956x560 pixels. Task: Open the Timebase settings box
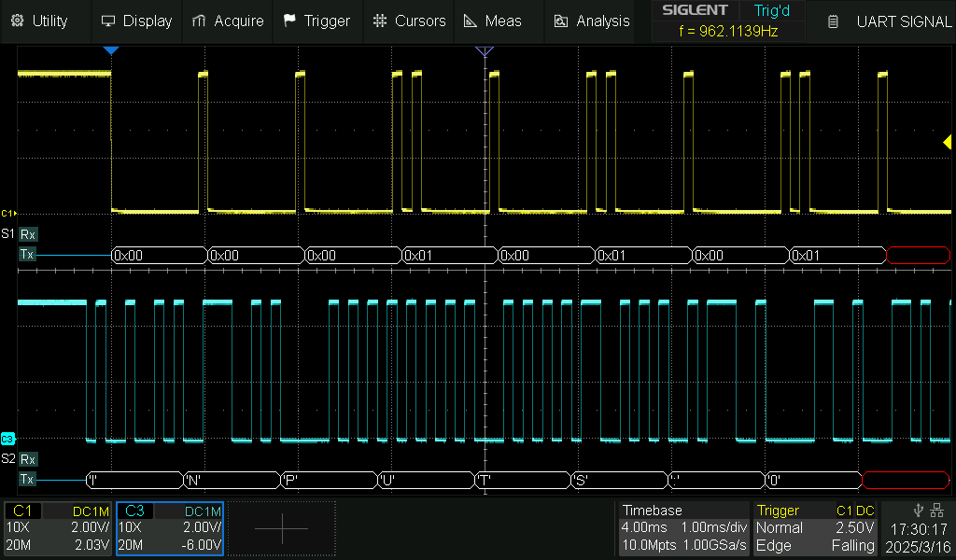tap(683, 528)
